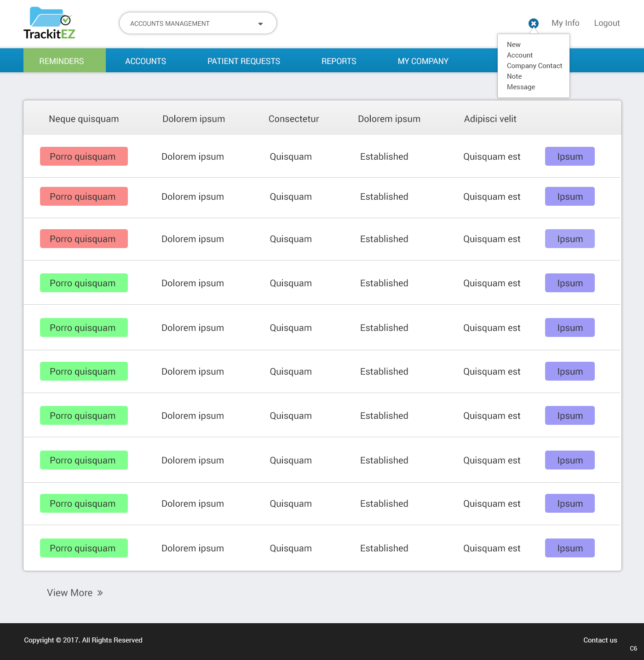Select Company Contact in the New menu
Screen dimensions: 644x660
pyautogui.click(x=534, y=66)
